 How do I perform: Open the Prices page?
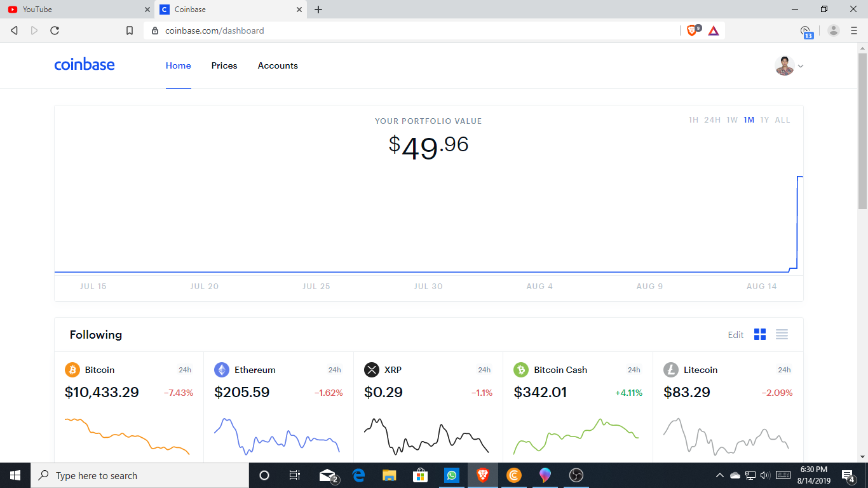(224, 65)
